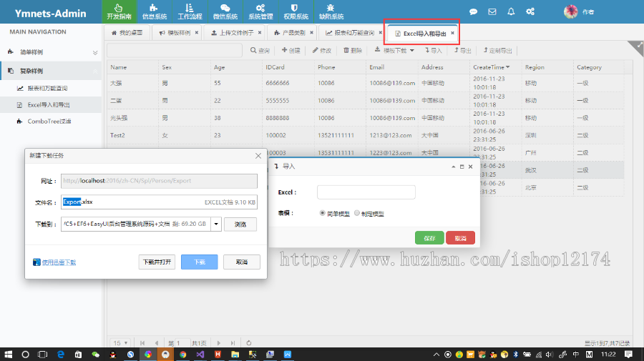The image size is (644, 361).
Task: Select the 简单模型 radio option
Action: [323, 213]
